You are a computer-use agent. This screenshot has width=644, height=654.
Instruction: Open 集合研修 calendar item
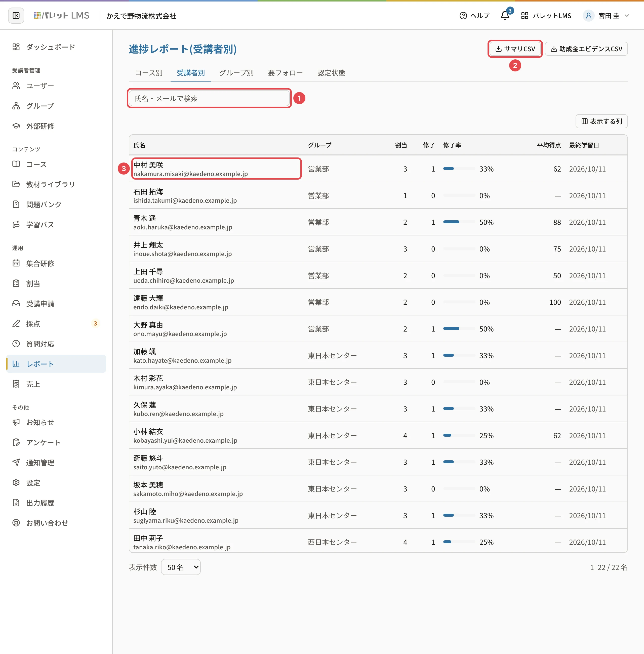point(56,263)
